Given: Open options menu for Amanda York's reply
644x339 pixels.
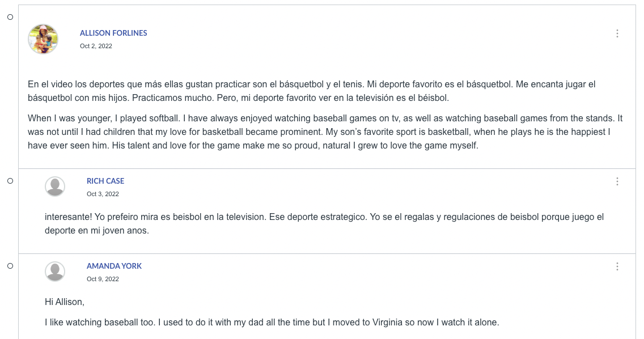Looking at the screenshot, I should point(617,266).
